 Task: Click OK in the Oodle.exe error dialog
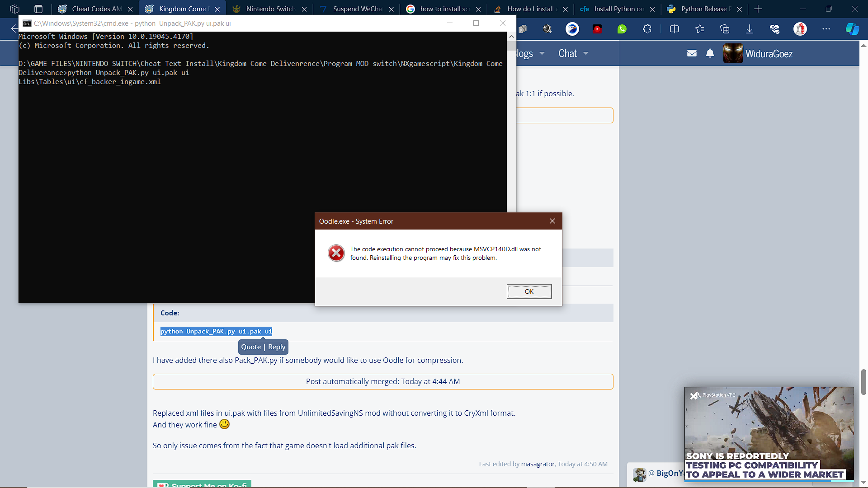pos(529,291)
